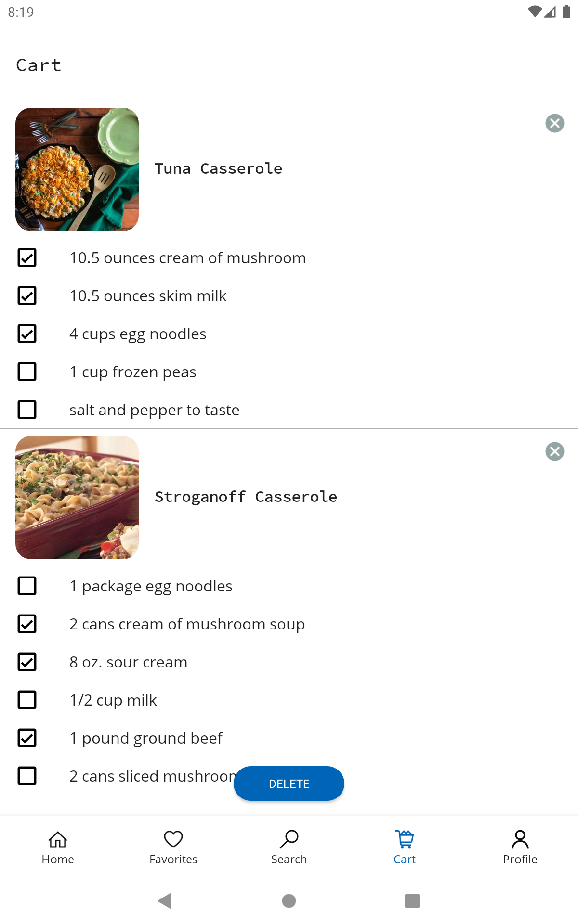Open the Home tab
Screen dimensions: 578x924
(x=58, y=847)
